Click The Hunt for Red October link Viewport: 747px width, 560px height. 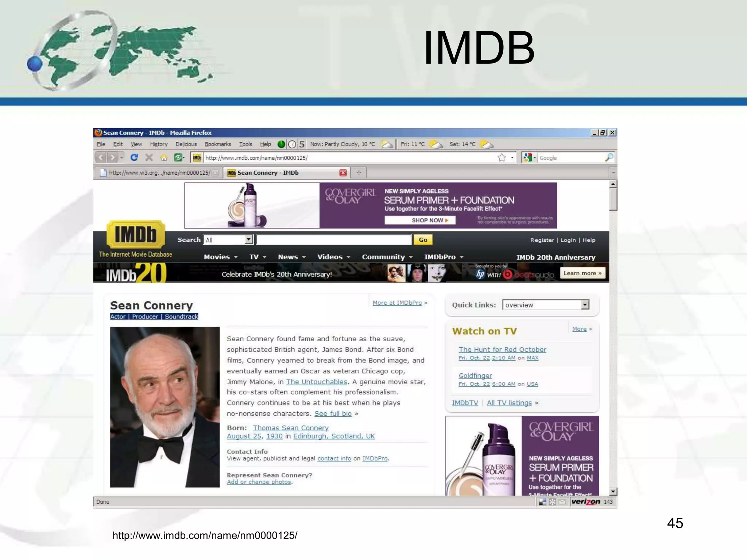point(502,349)
